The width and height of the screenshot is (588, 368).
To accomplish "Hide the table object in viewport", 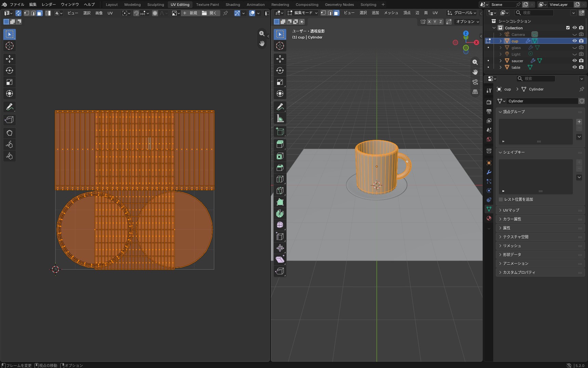I will 575,67.
